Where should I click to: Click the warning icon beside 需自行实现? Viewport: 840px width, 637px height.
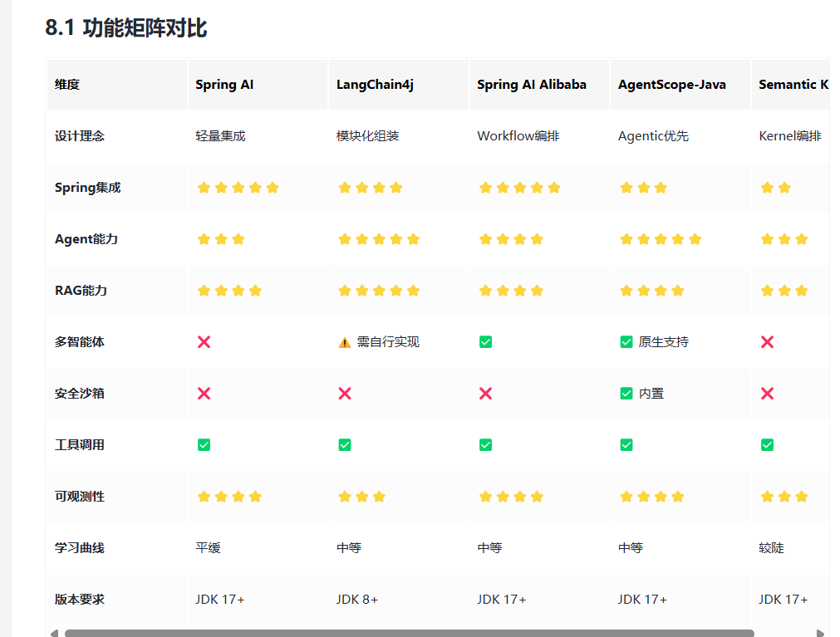[x=345, y=342]
